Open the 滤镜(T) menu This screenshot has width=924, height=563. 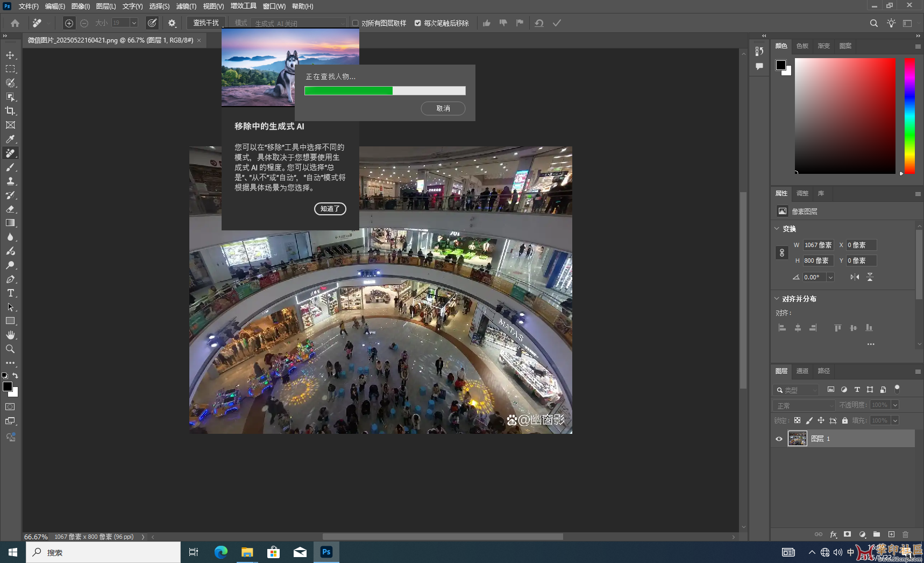click(186, 6)
